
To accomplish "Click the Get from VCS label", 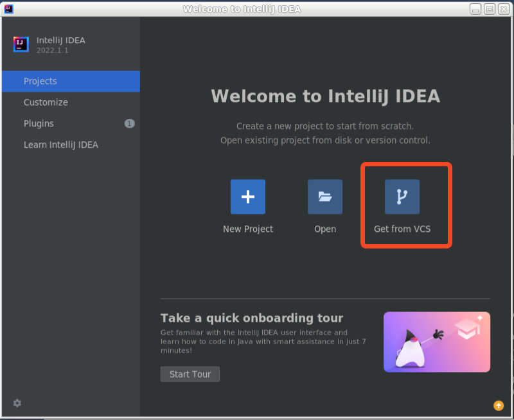I will coord(402,229).
